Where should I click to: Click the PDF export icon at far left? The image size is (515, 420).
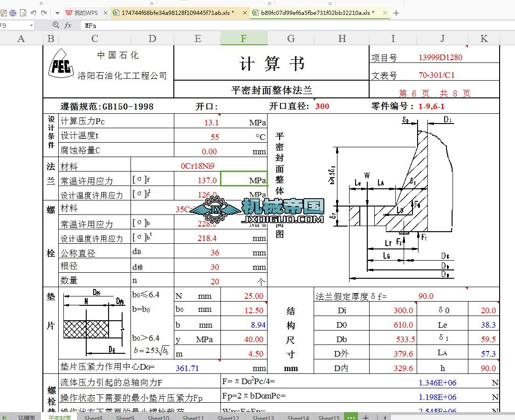point(3,13)
